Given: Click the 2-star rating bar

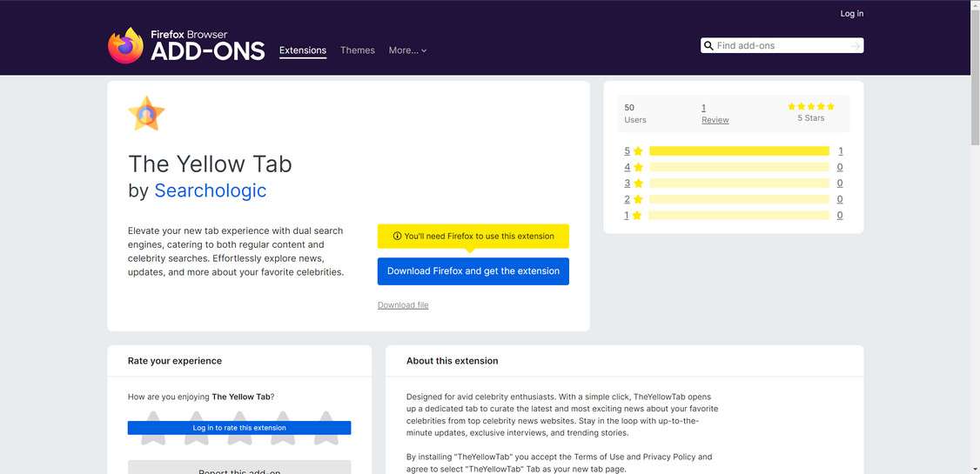Looking at the screenshot, I should pos(739,199).
